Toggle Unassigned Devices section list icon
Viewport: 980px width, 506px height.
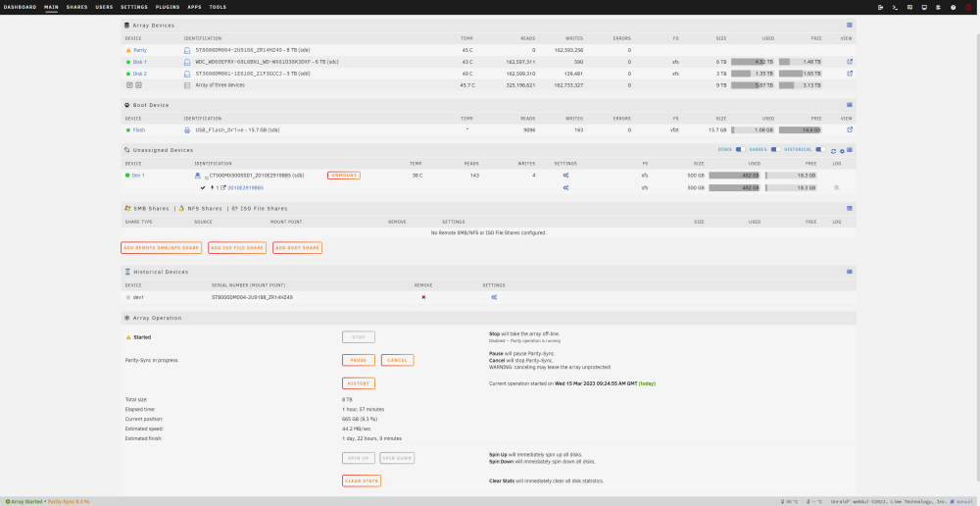(x=850, y=151)
